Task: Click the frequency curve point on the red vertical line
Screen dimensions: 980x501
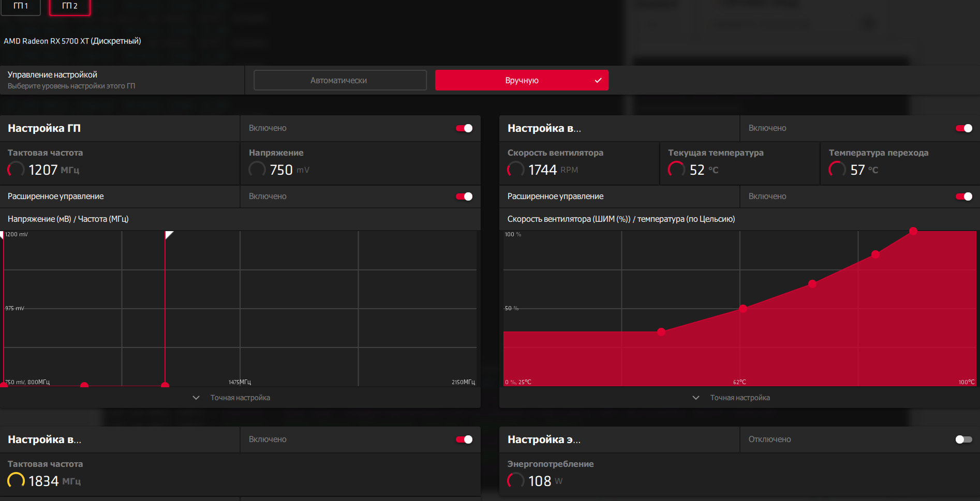Action: (165, 385)
